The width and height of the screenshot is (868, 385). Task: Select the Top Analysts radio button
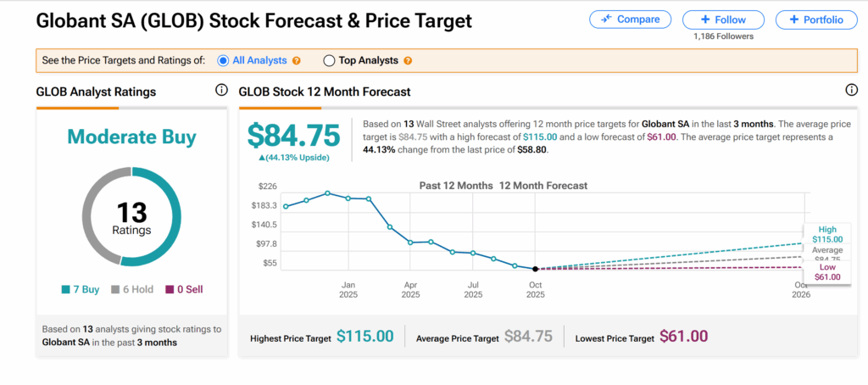tap(329, 61)
